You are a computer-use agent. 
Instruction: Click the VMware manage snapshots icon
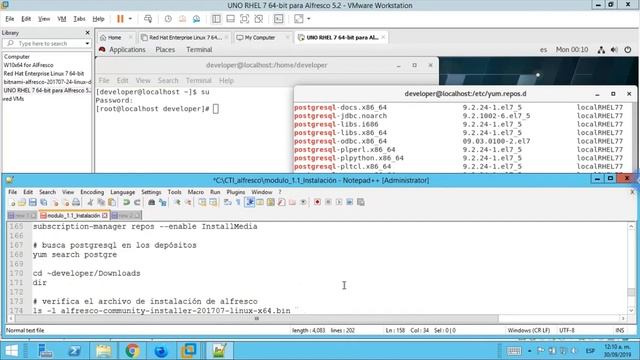(x=196, y=19)
